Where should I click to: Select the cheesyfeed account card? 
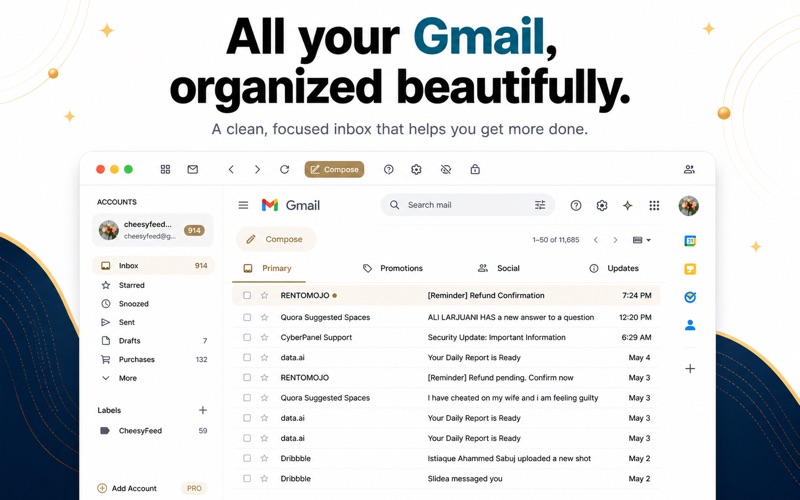(x=153, y=230)
